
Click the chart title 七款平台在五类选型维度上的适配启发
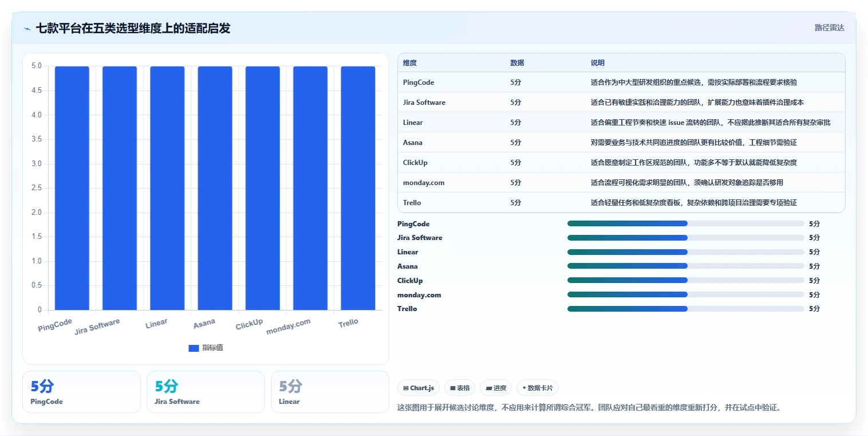click(133, 28)
